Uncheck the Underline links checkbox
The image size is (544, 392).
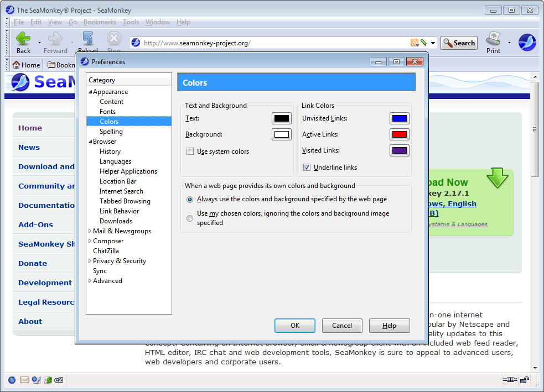307,168
